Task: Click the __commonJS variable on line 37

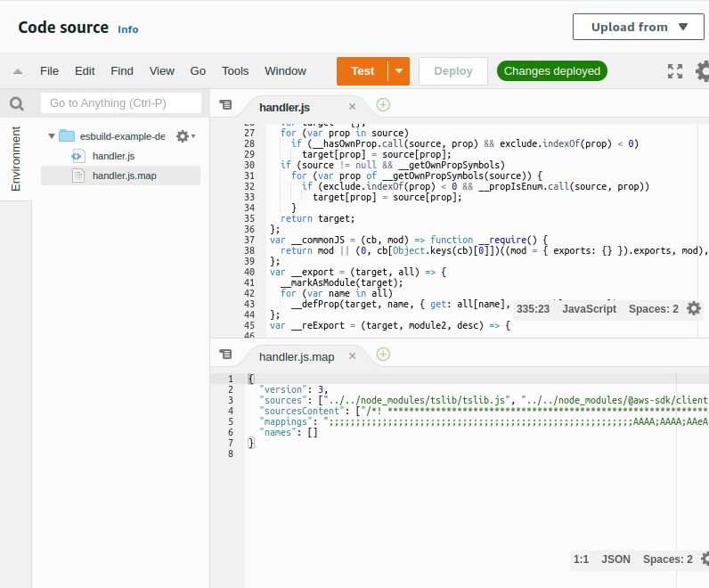Action: (318, 240)
